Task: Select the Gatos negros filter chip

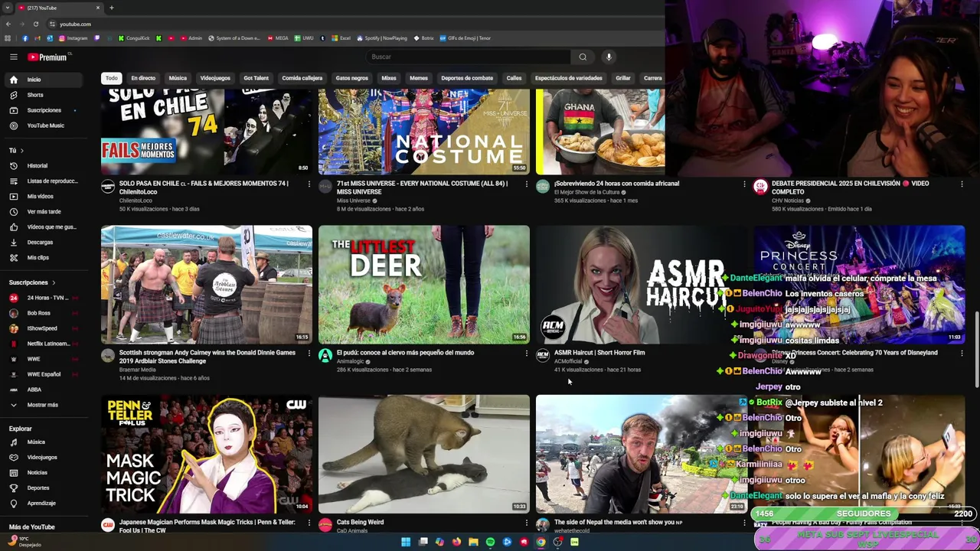Action: tap(351, 78)
